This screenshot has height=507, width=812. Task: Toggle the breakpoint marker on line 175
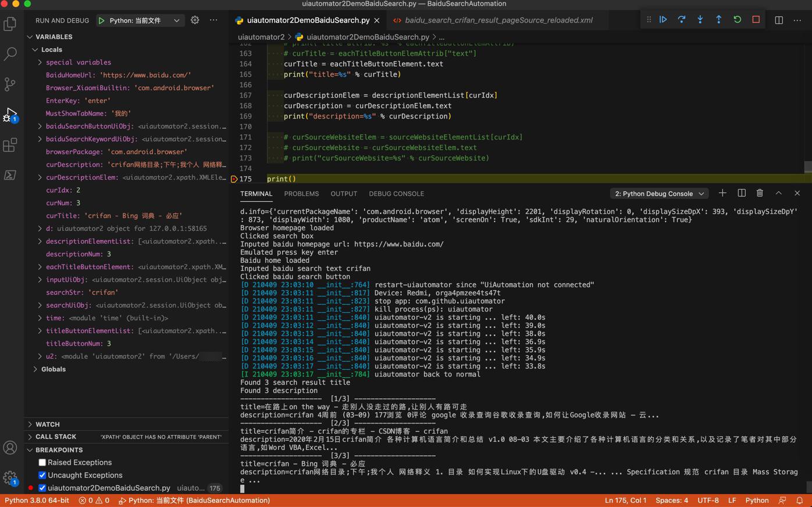click(x=234, y=179)
